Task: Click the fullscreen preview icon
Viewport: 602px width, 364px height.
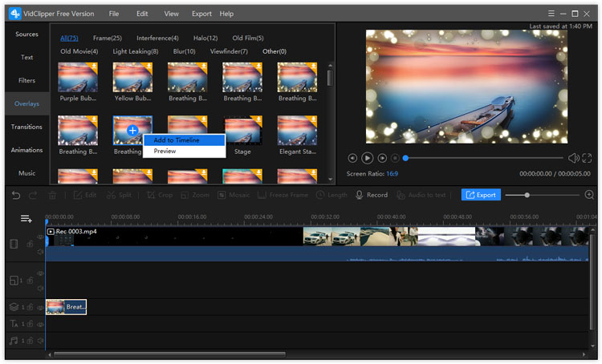Action: pos(587,158)
